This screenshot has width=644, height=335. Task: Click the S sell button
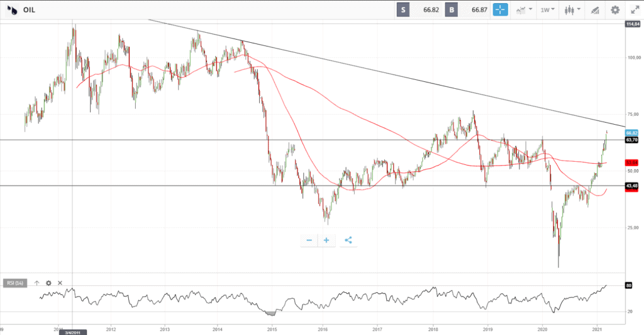pyautogui.click(x=403, y=10)
